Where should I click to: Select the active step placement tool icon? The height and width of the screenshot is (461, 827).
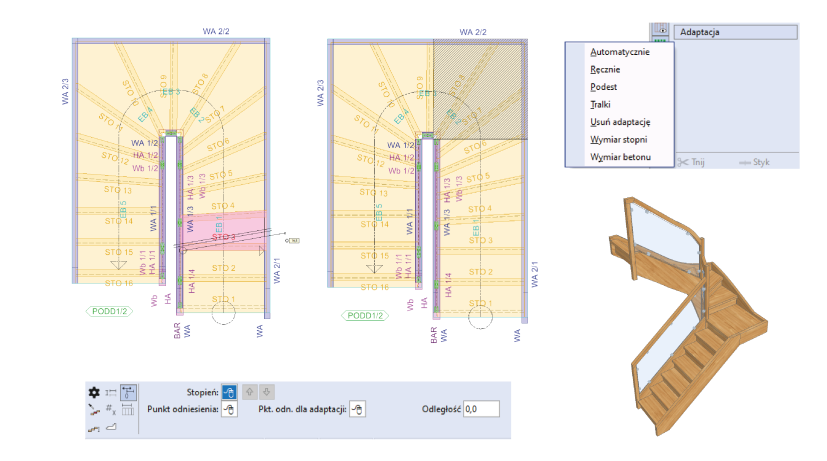(128, 392)
